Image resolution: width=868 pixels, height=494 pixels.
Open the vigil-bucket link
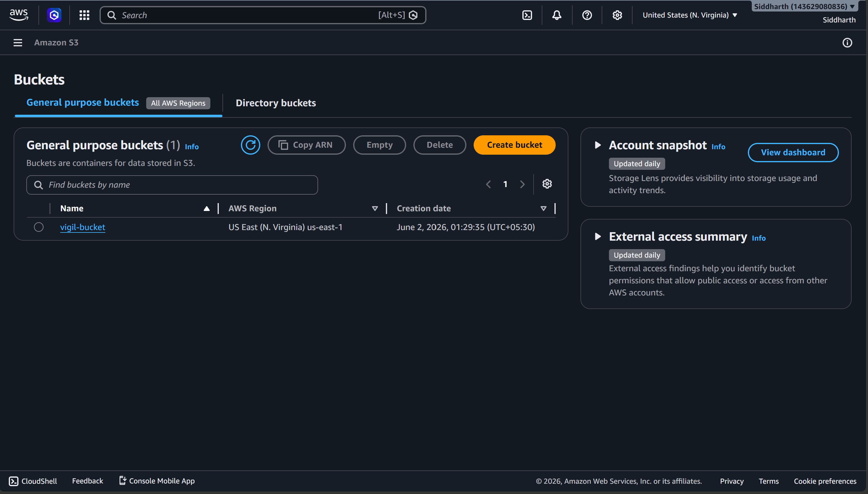pos(82,227)
